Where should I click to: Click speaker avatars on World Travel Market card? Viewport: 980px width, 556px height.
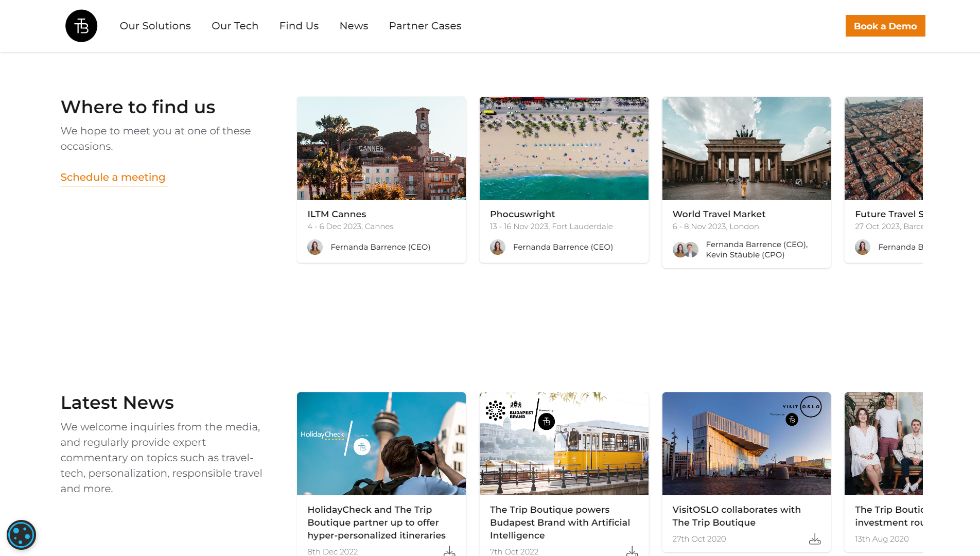click(x=685, y=250)
